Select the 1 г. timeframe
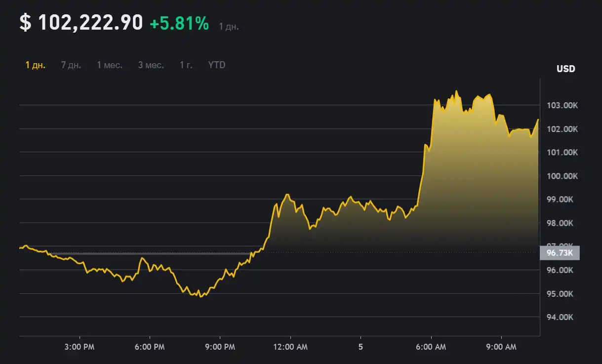602x364 pixels. click(x=186, y=65)
